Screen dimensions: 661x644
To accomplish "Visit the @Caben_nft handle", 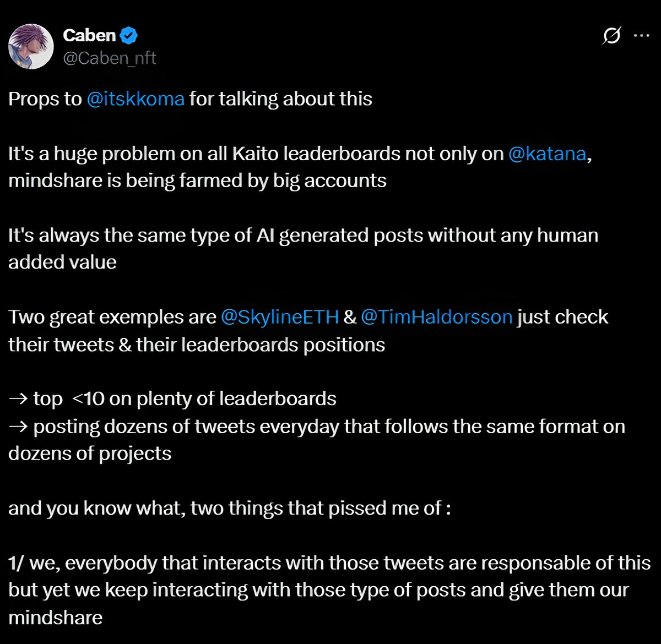I will (x=110, y=58).
